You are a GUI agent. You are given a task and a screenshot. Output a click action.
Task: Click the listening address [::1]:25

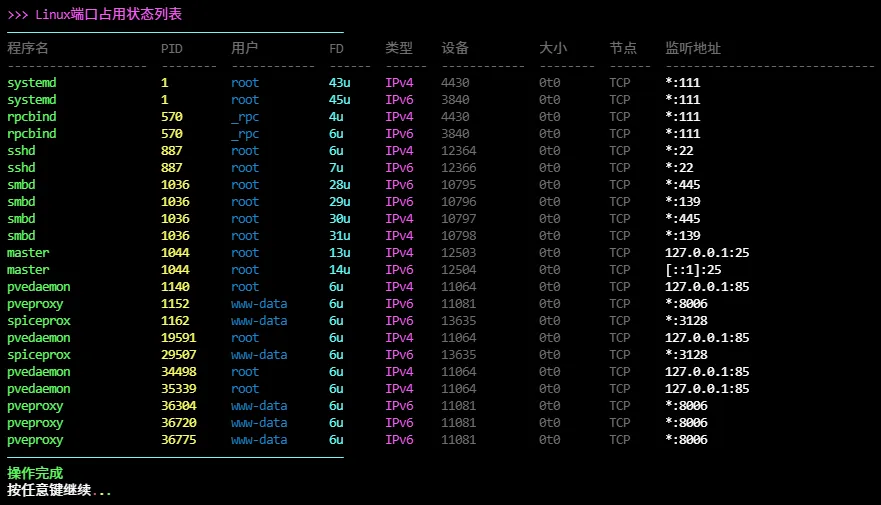(693, 270)
